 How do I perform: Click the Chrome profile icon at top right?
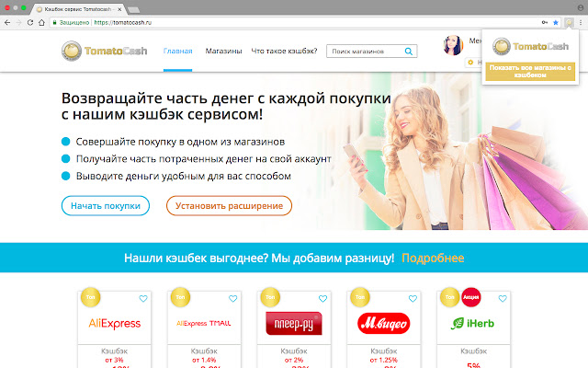point(580,7)
